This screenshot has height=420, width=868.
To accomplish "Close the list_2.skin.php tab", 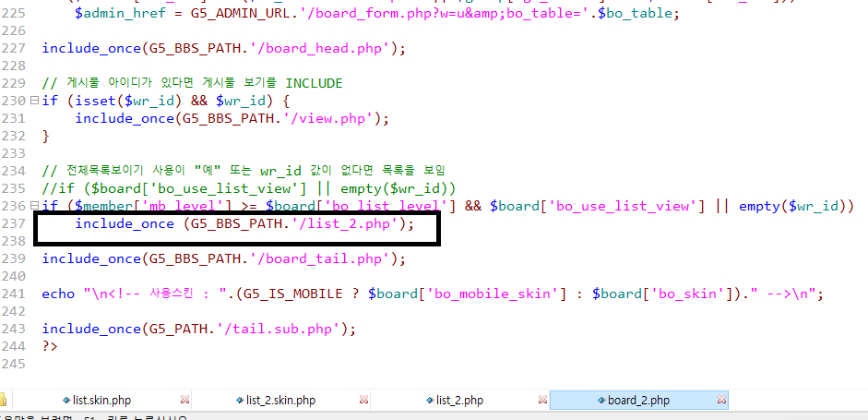I will coord(365,401).
